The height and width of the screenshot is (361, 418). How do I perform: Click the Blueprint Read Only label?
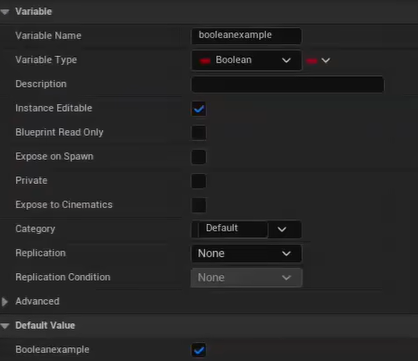click(59, 132)
